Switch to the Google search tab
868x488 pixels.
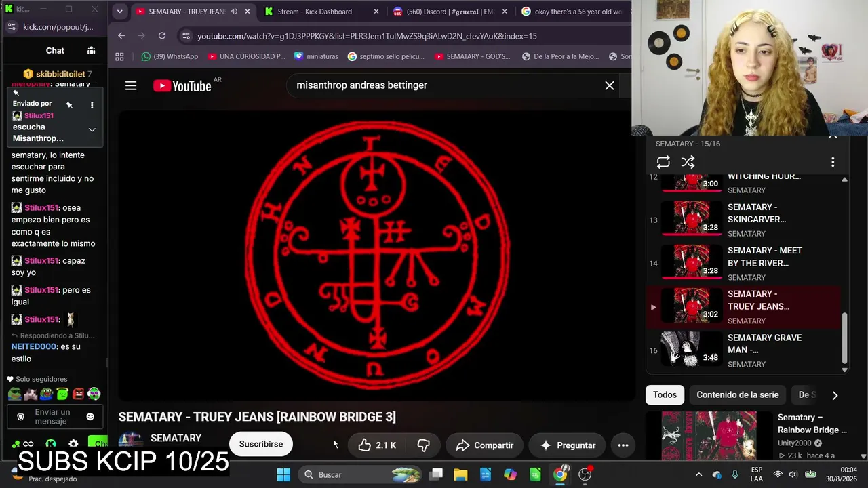tap(573, 12)
